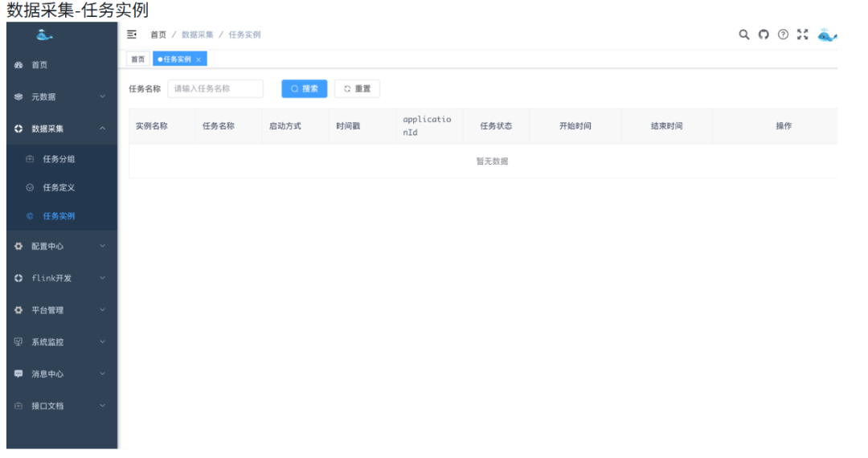Click the 任务状态 column header
The image size is (868, 458).
click(x=496, y=126)
